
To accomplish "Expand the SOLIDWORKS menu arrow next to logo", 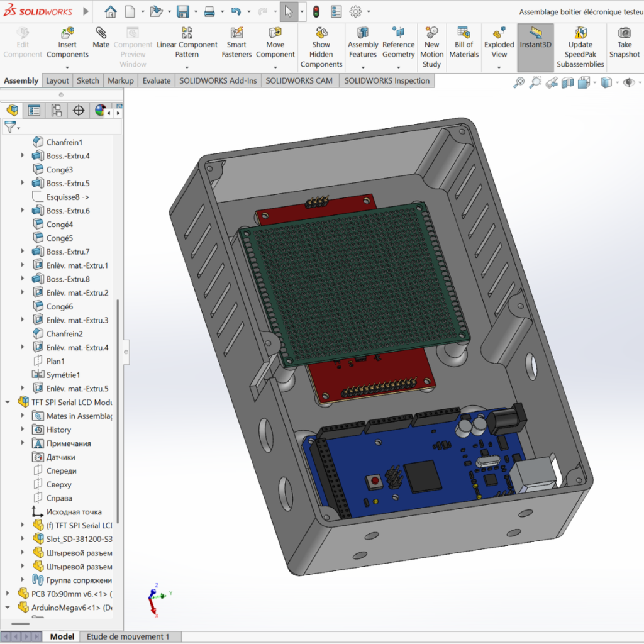I will point(86,11).
